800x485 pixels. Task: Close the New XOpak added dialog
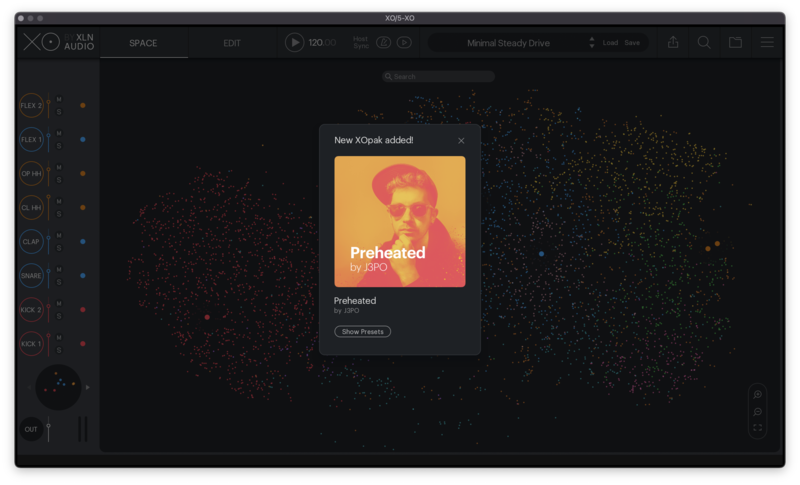[x=461, y=141]
